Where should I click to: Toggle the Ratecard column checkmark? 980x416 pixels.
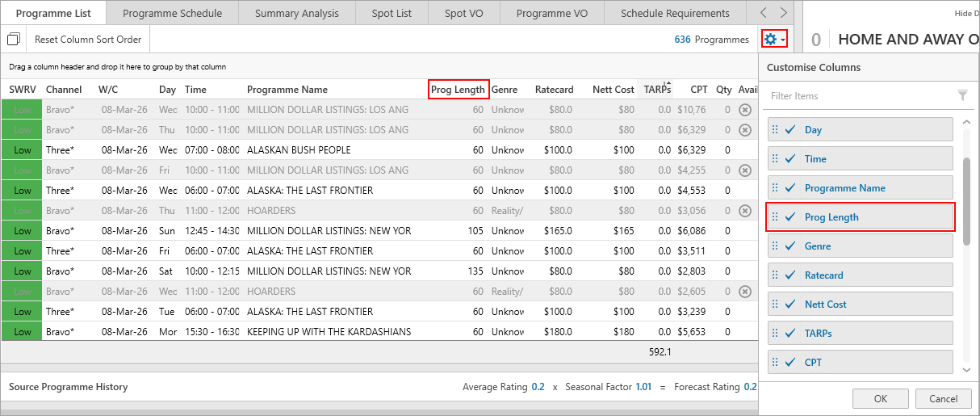790,275
